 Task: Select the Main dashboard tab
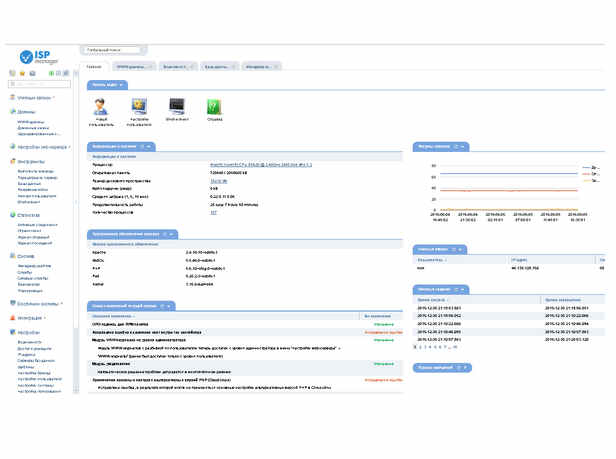[x=94, y=66]
